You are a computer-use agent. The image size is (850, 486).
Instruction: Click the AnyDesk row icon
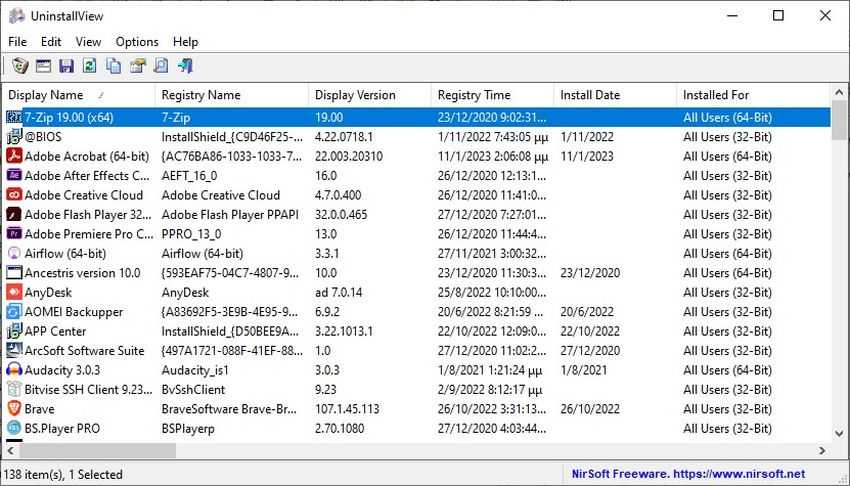pos(14,292)
